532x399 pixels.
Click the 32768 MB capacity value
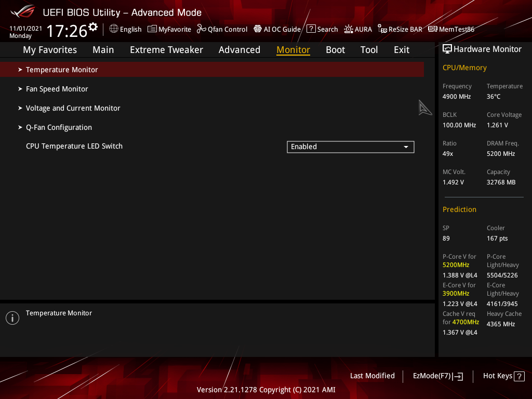click(x=501, y=182)
